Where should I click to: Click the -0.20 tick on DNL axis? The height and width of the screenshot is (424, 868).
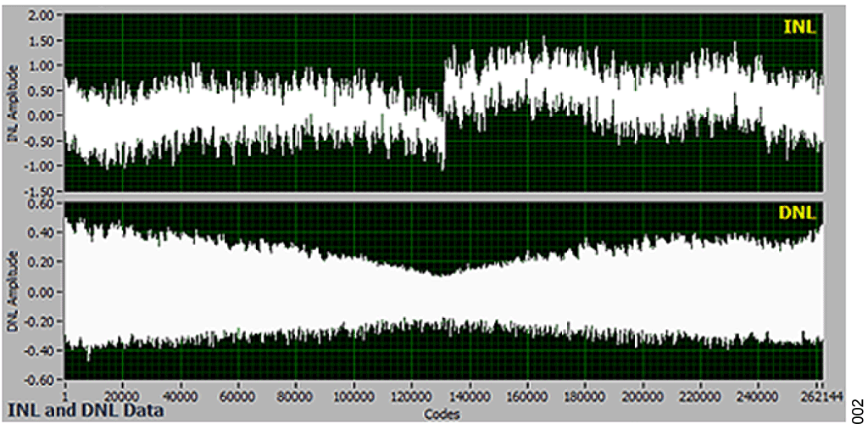pyautogui.click(x=39, y=321)
